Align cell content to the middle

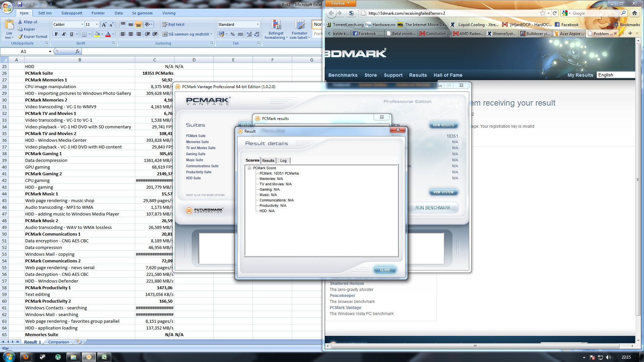130,24
